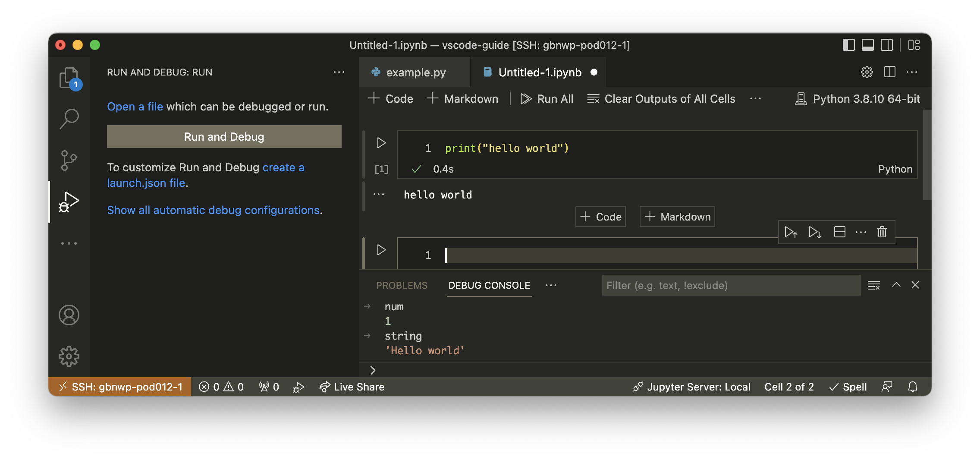
Task: Click the Run All cells icon
Action: pyautogui.click(x=547, y=98)
